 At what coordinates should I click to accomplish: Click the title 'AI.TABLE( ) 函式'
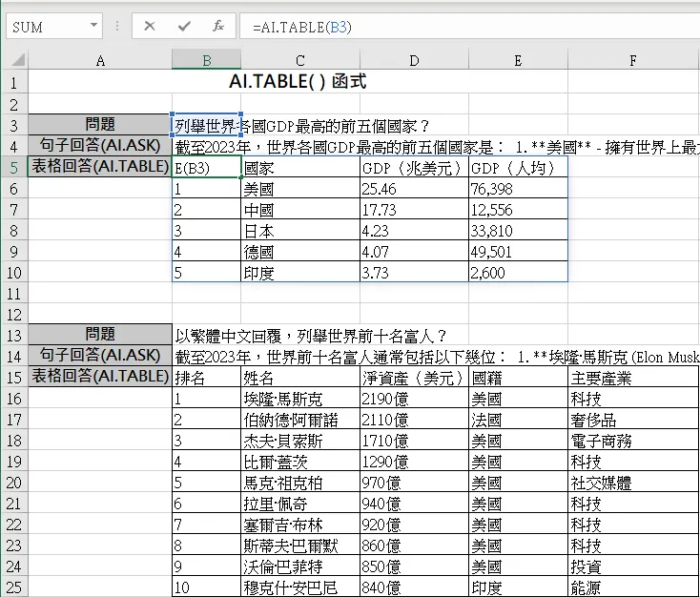click(x=298, y=81)
